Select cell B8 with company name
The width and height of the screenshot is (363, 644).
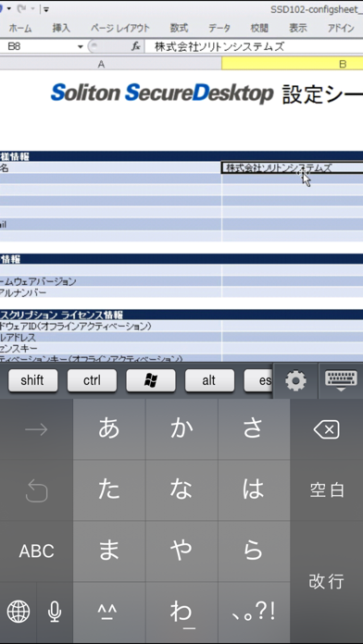(x=293, y=167)
